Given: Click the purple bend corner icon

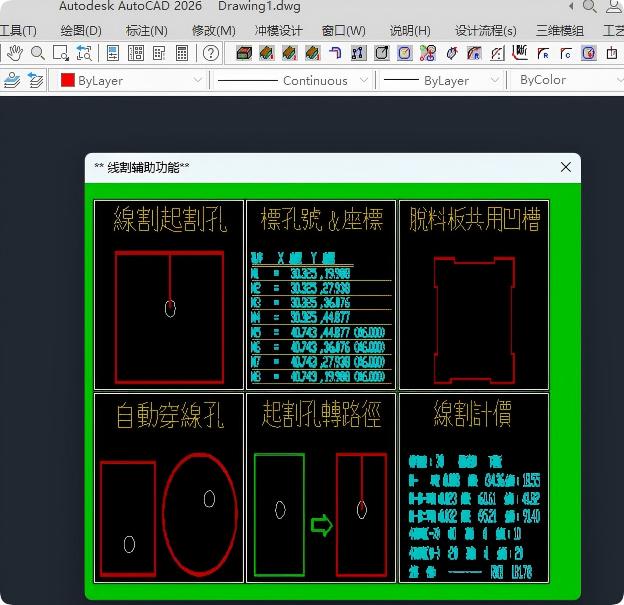Looking at the screenshot, I should click(x=335, y=53).
